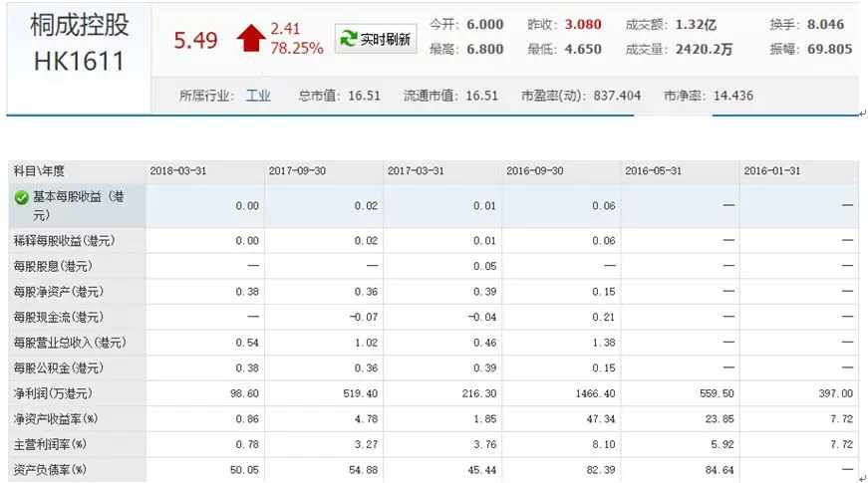This screenshot has height=483, width=868.
Task: Click the green refresh arrows icon
Action: (x=348, y=39)
